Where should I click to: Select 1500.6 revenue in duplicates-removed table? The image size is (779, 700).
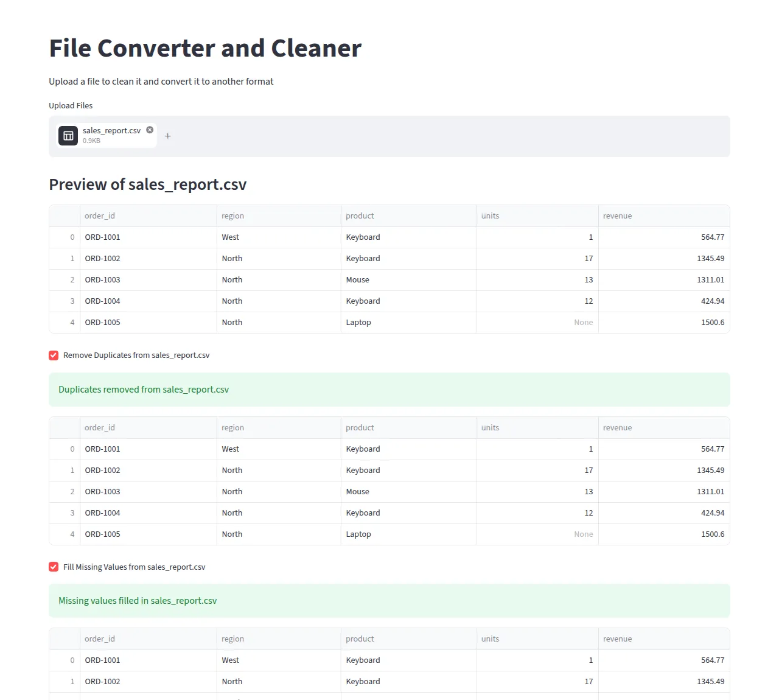point(664,534)
